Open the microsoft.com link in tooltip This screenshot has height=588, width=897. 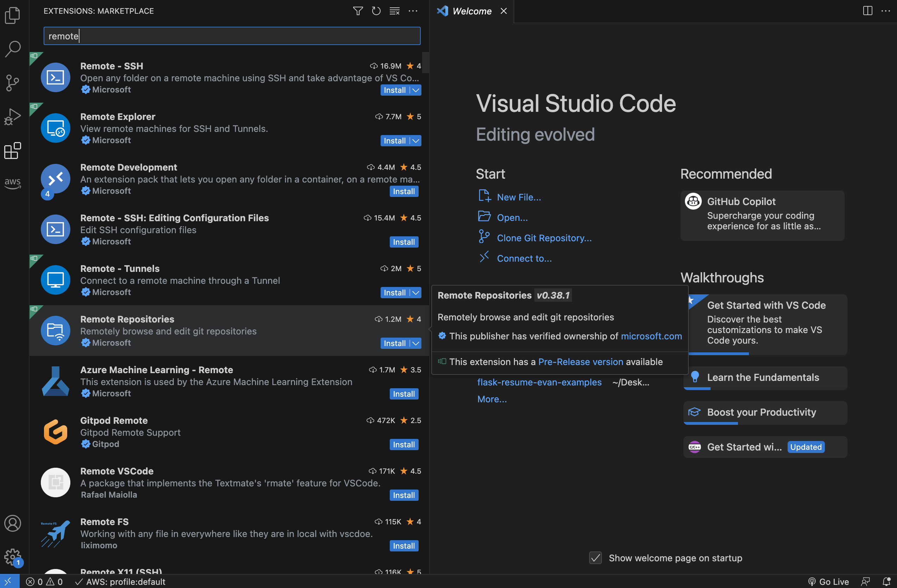(x=651, y=336)
